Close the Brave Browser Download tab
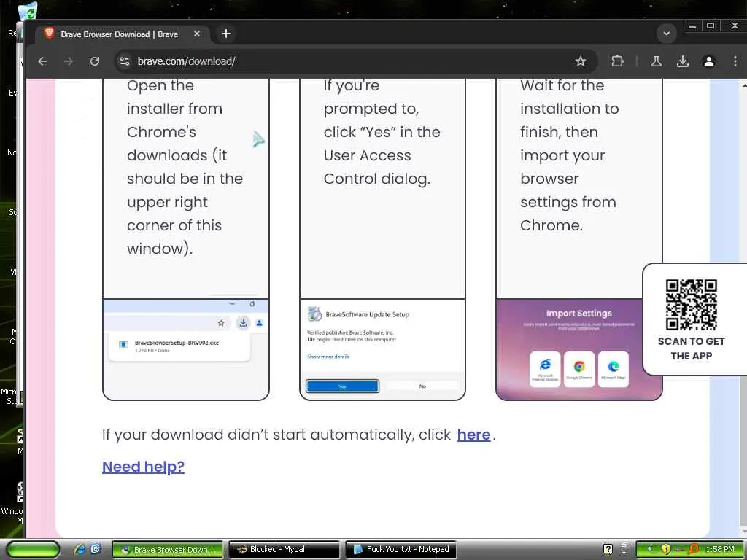Image resolution: width=747 pixels, height=560 pixels. point(197,34)
